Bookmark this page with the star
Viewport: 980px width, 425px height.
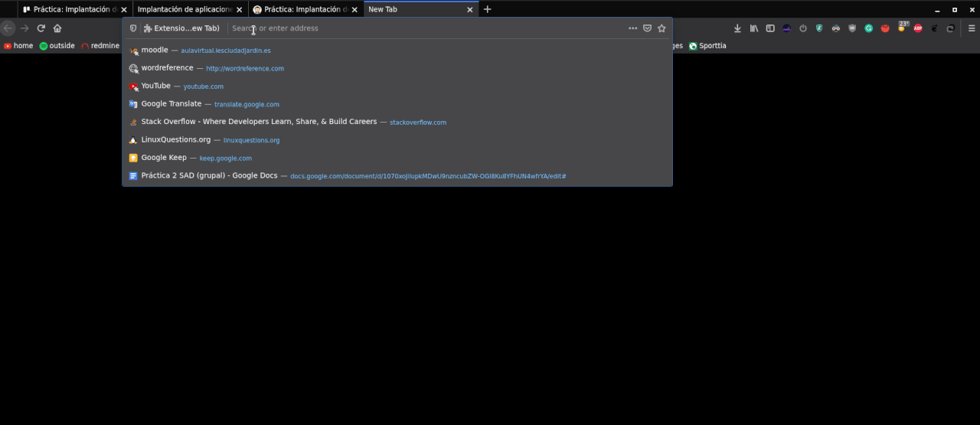coord(661,28)
